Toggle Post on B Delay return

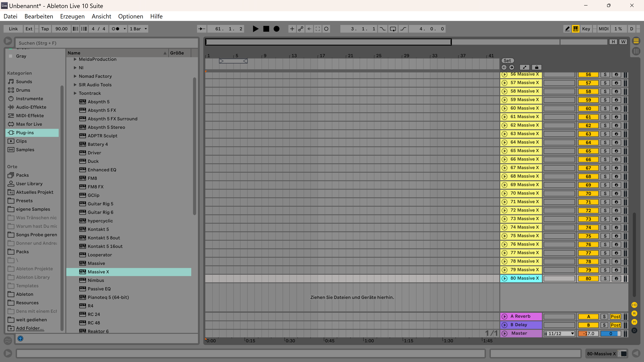[x=615, y=325]
